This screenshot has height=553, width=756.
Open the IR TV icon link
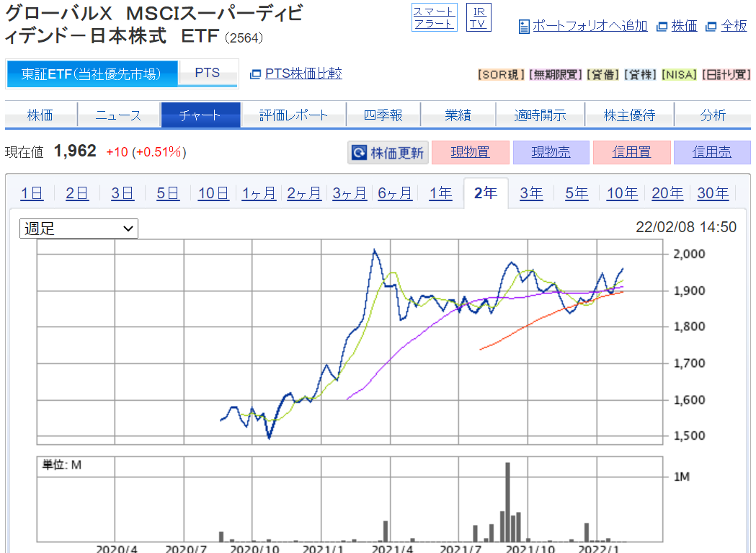[479, 17]
